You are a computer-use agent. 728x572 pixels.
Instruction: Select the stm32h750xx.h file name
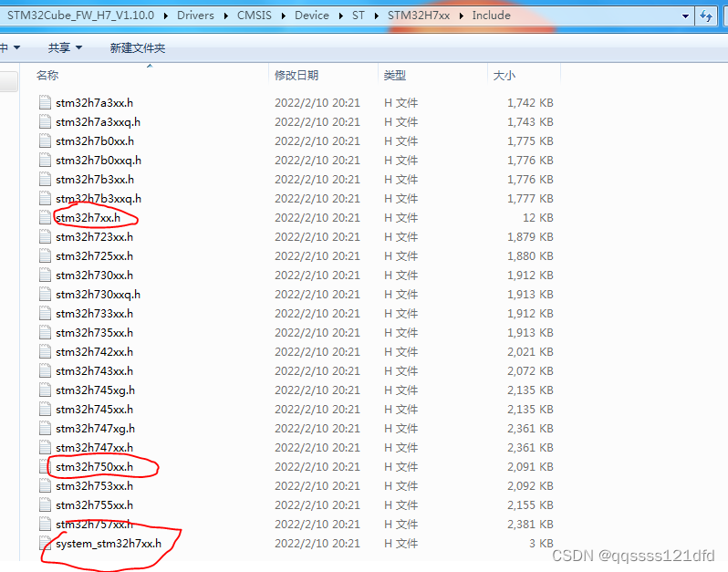click(94, 466)
